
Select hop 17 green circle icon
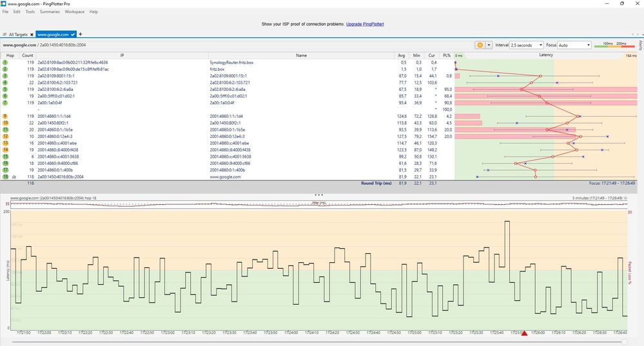(5, 170)
